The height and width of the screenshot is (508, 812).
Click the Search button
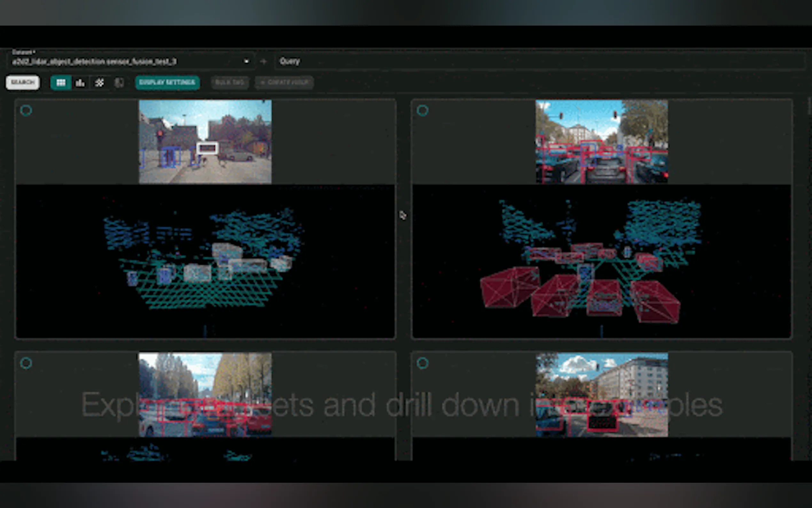(x=22, y=82)
